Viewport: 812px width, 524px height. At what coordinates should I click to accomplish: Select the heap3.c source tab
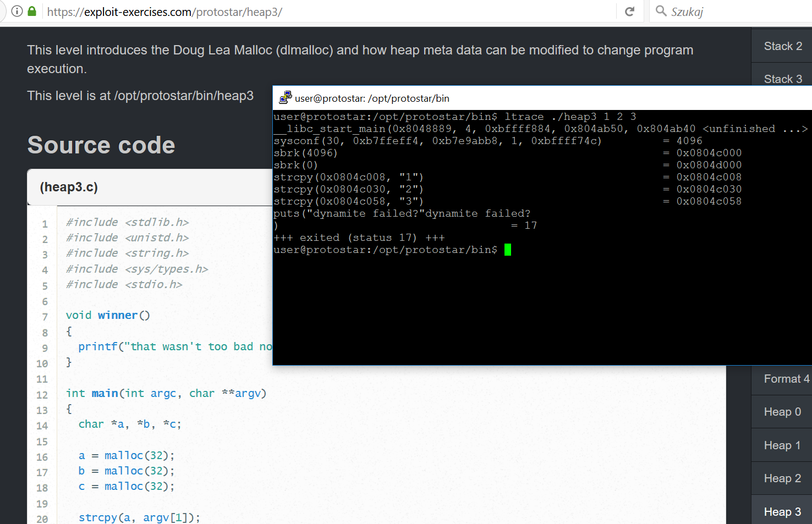[69, 187]
